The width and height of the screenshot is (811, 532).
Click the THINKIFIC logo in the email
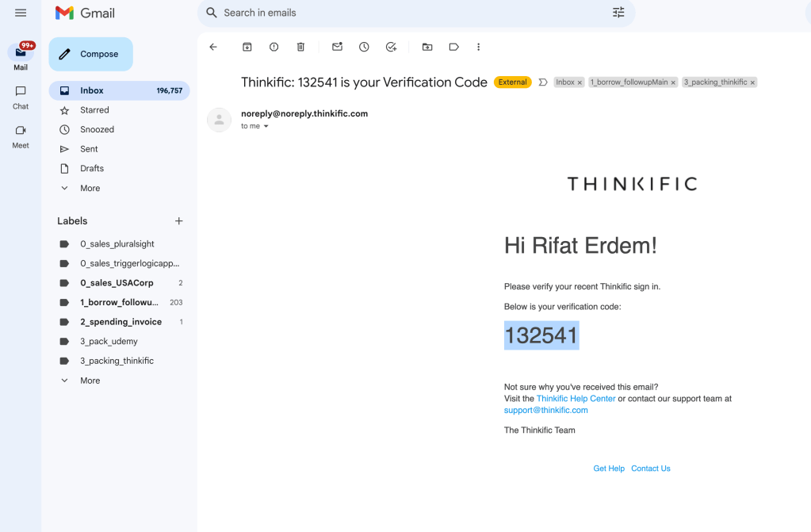[x=632, y=184]
